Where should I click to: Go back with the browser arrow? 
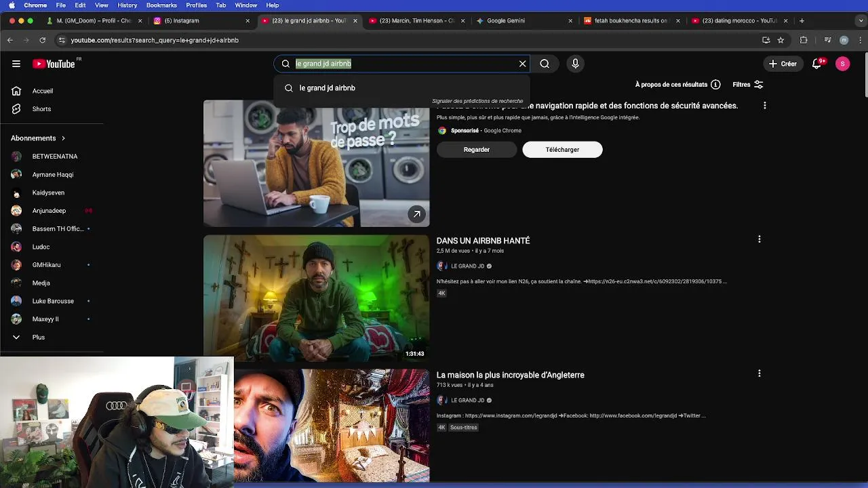coord(10,40)
